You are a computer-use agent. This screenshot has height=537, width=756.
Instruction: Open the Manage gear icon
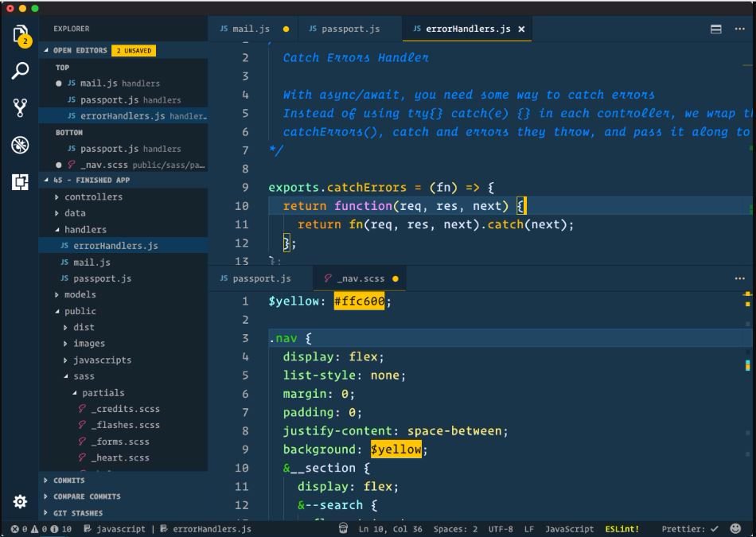pos(20,501)
